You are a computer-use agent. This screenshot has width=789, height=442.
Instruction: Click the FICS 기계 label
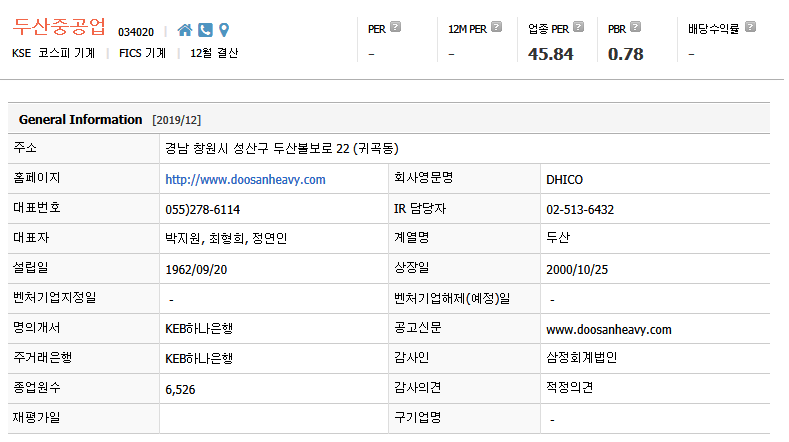coord(142,53)
